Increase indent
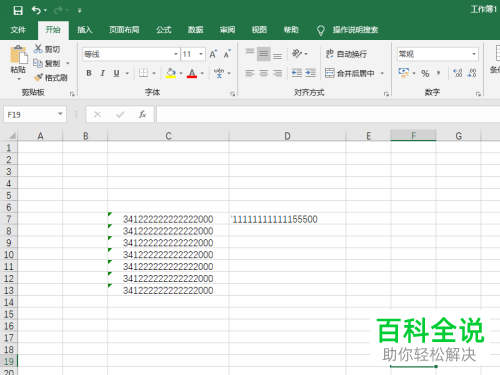Image resolution: width=500 pixels, height=375 pixels. [x=310, y=73]
